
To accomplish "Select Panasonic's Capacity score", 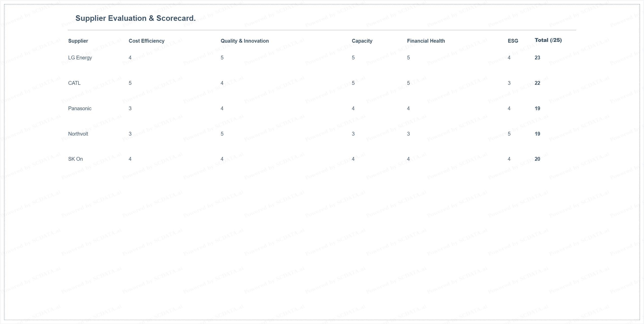I will [x=353, y=108].
